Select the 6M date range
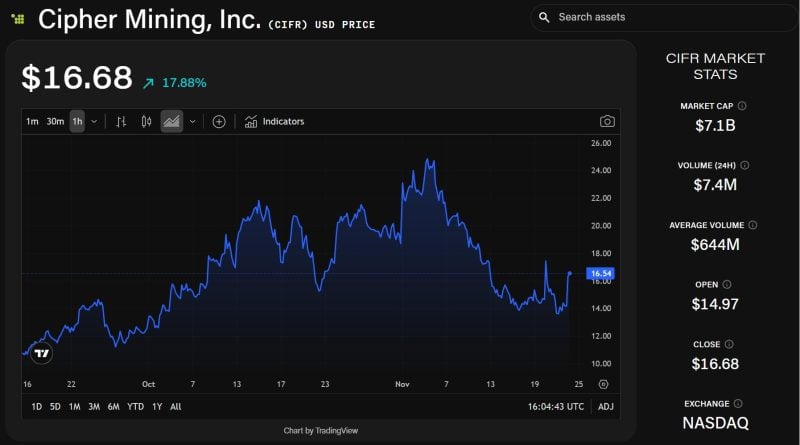Image resolution: width=800 pixels, height=445 pixels. tap(113, 407)
